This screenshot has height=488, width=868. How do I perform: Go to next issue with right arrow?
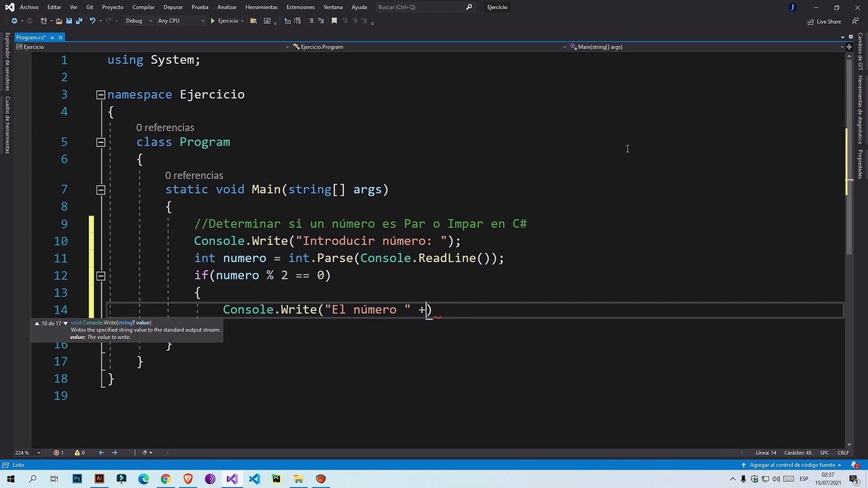[114, 453]
